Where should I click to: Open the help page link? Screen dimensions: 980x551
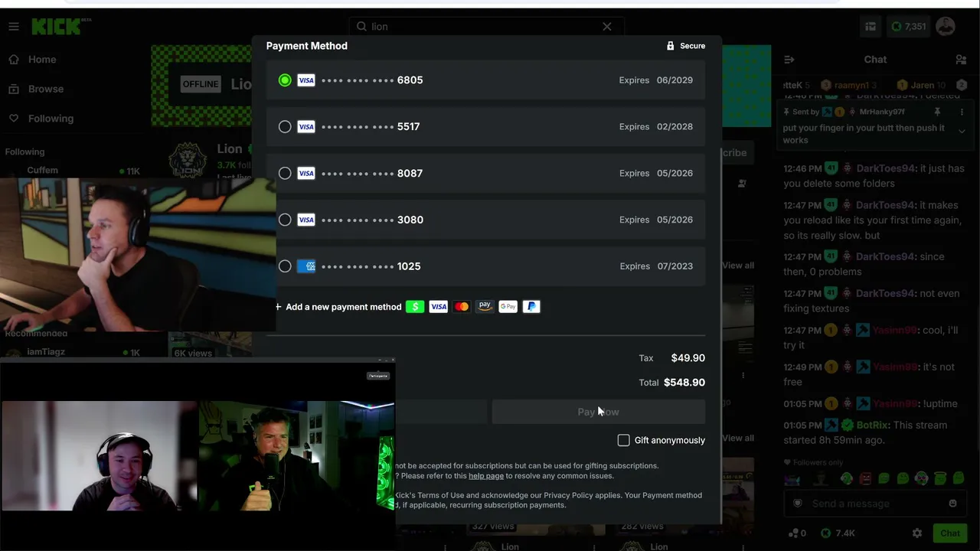click(x=486, y=476)
